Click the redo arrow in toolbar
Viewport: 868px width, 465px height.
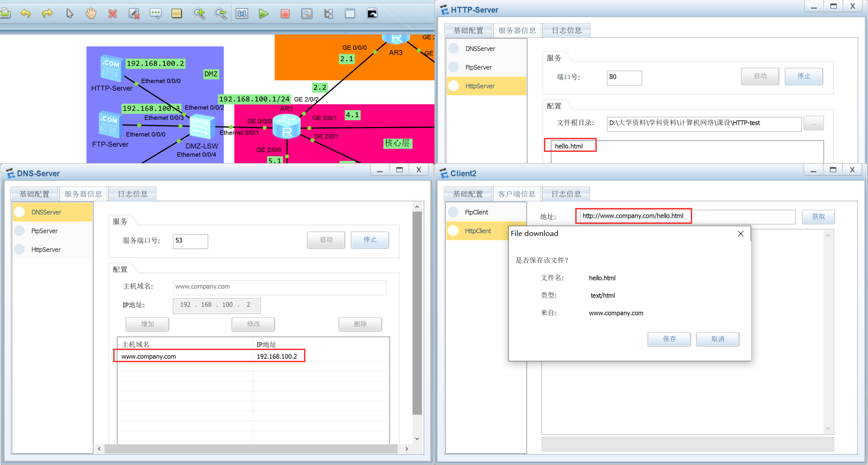47,14
